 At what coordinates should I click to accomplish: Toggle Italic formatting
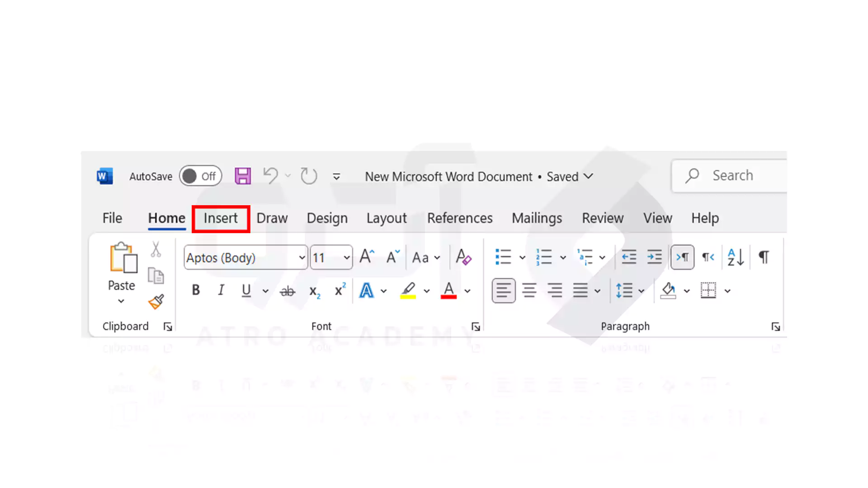click(221, 290)
